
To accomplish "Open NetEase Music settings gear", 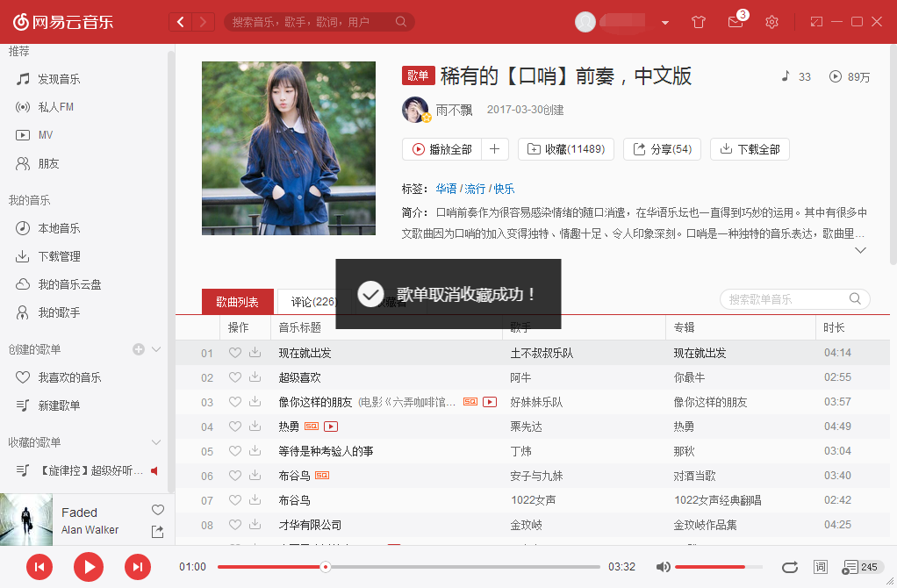I will [771, 22].
